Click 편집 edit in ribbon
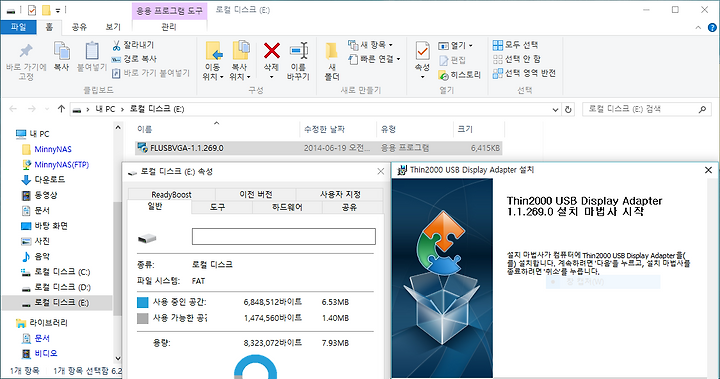The width and height of the screenshot is (720, 379). (x=453, y=60)
